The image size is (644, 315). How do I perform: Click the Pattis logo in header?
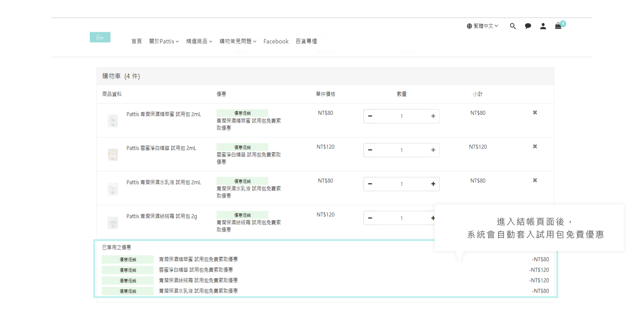[100, 37]
